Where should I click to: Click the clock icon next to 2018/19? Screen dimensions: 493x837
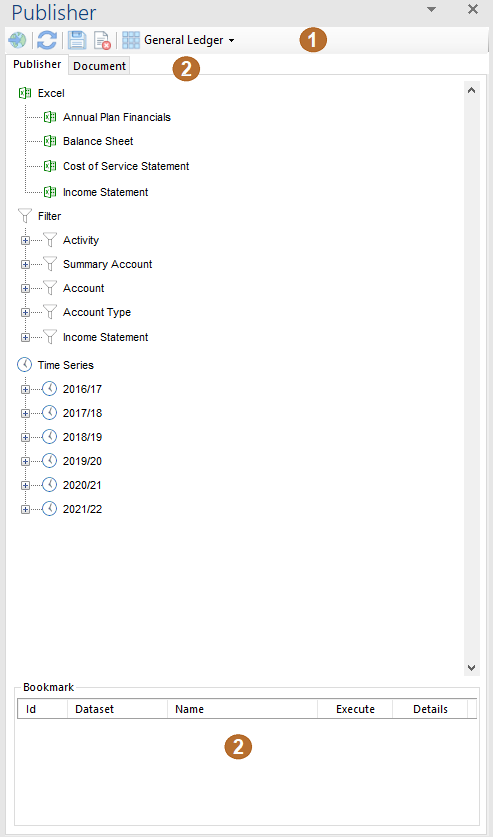click(49, 437)
